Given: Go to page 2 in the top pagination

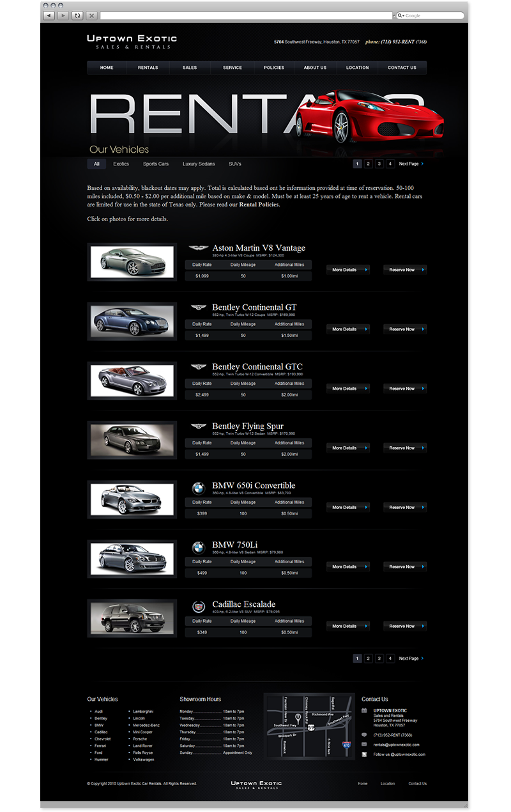Looking at the screenshot, I should point(369,164).
